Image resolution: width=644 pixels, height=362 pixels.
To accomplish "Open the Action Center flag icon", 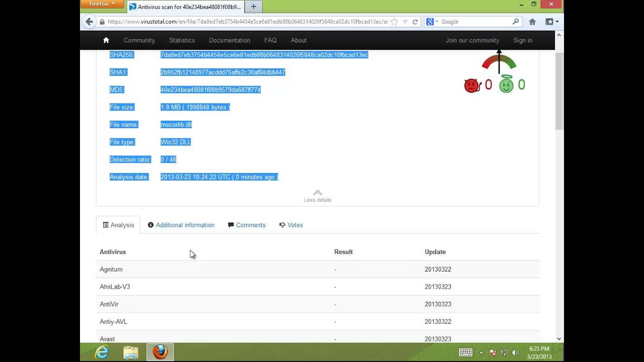I will 493,352.
